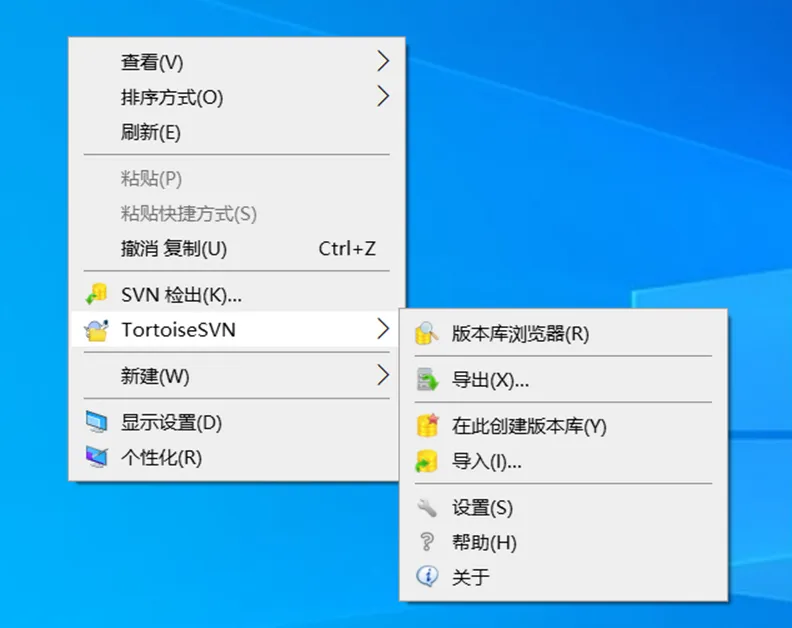Click the 导出 export icon
Viewport: 792px width, 628px height.
click(x=427, y=379)
